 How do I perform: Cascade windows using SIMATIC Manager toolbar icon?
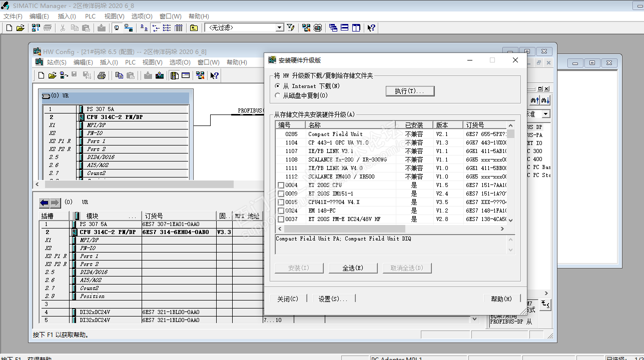[333, 28]
